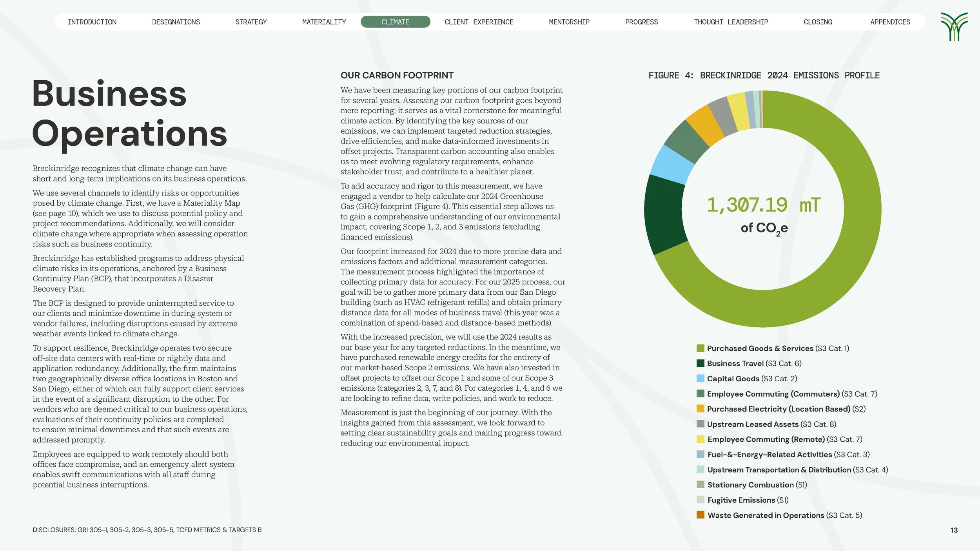Jump to the Progress tab
This screenshot has width=980, height=551.
coord(641,22)
